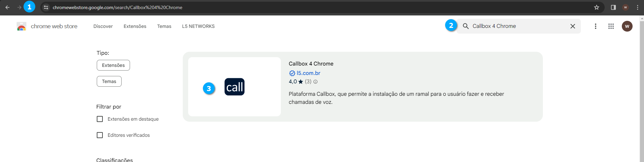The image size is (644, 162).
Task: Click the Chrome Web Store logo
Action: [22, 27]
